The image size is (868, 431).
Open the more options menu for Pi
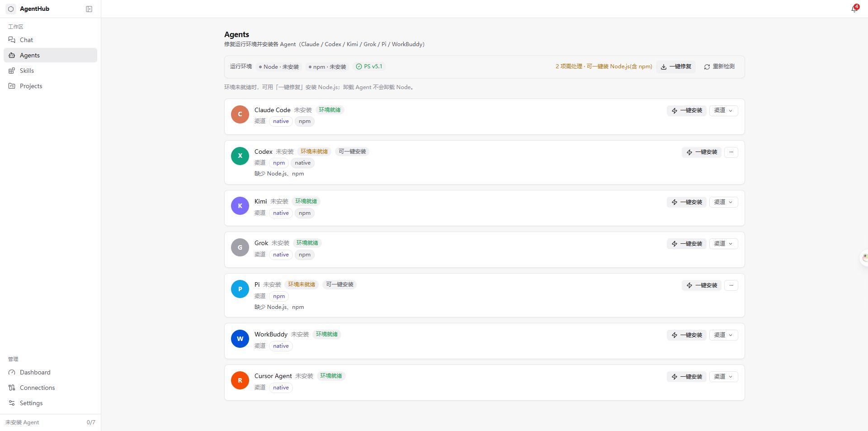click(731, 285)
